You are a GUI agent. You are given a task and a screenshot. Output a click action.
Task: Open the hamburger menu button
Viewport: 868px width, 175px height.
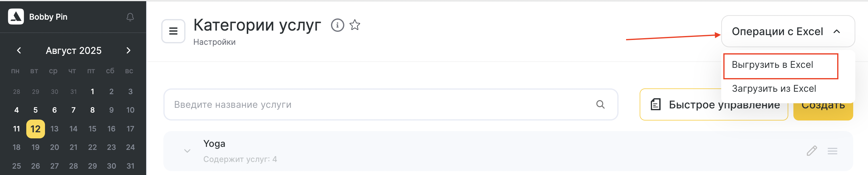click(x=173, y=31)
